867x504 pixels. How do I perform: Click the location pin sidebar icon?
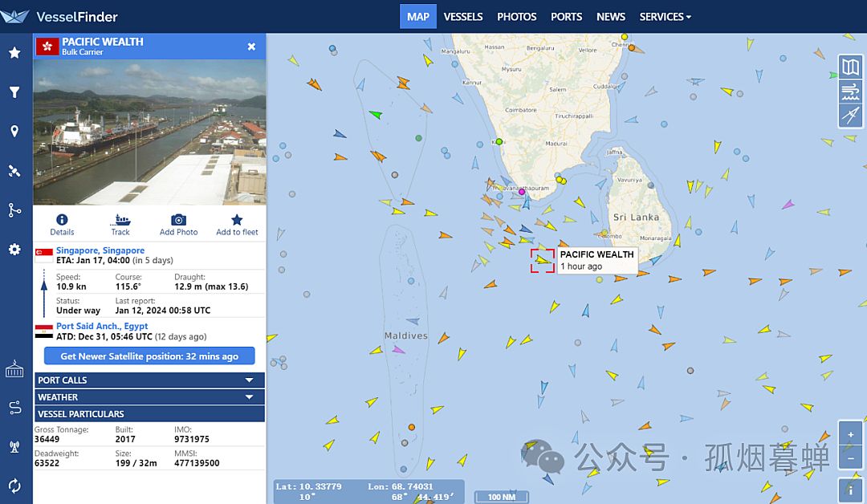(14, 132)
